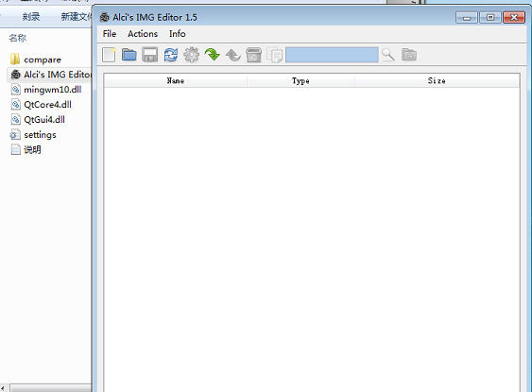This screenshot has height=392, width=532.
Task: Click the settings file gear icon
Action: 15,135
